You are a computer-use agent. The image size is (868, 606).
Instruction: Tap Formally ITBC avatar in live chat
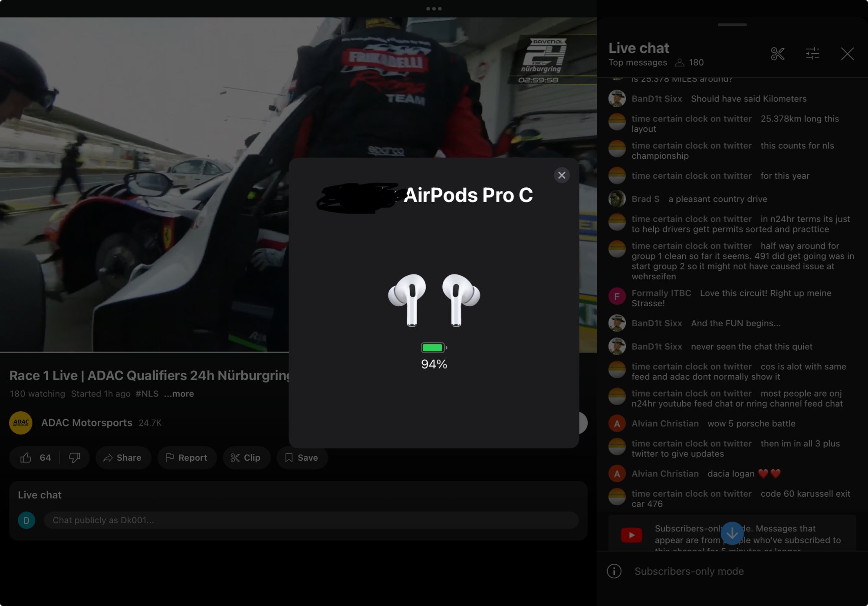point(617,297)
